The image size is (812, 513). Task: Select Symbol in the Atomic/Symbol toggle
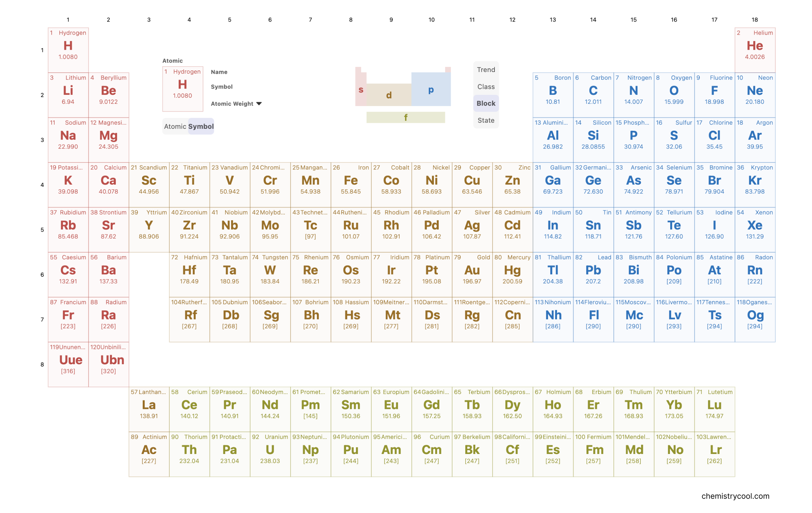pyautogui.click(x=201, y=127)
